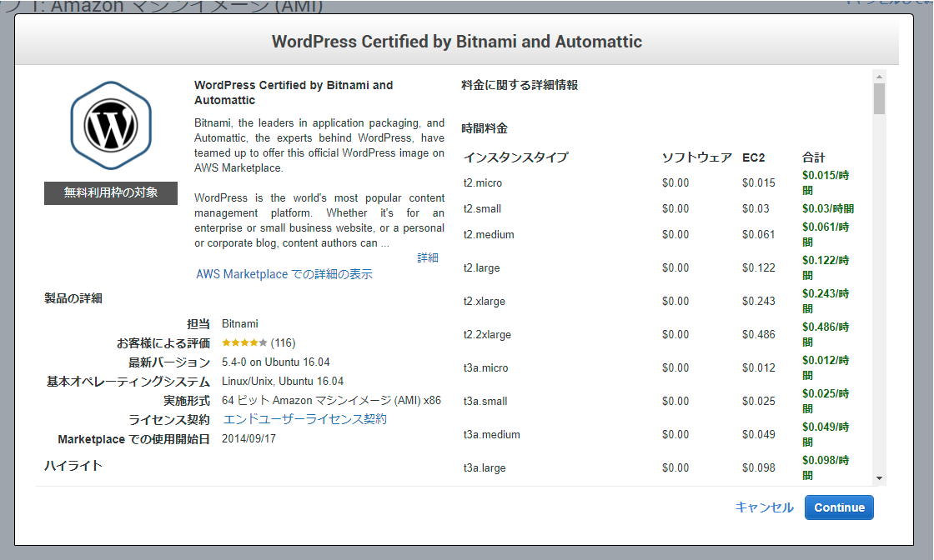Click the ソフトウェア column header
This screenshot has height=560, width=934.
pos(697,157)
